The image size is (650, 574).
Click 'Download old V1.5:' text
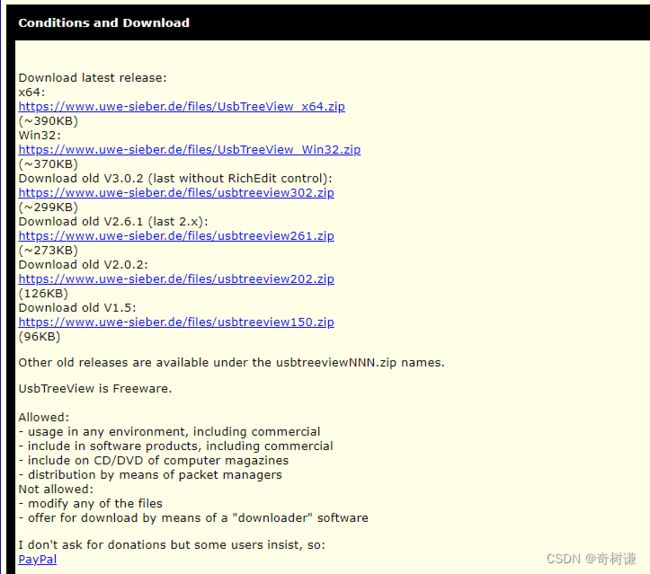(x=77, y=308)
